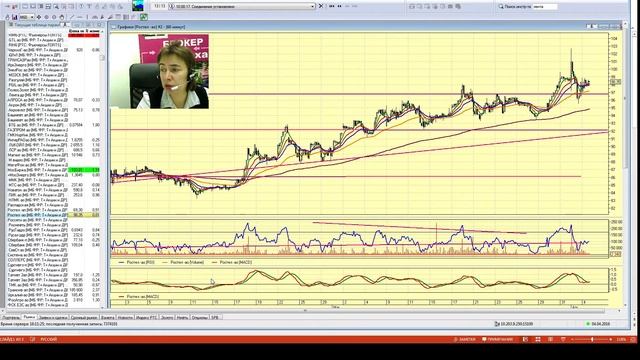Click the fit slide to window icon
This screenshot has width=640, height=360.
[633, 339]
